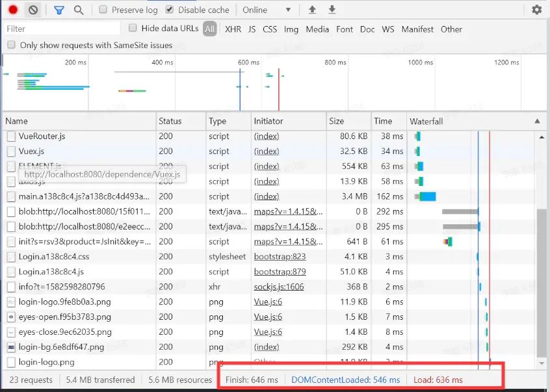This screenshot has height=392, width=550.
Task: Open the Online throttling dropdown
Action: pos(267,10)
